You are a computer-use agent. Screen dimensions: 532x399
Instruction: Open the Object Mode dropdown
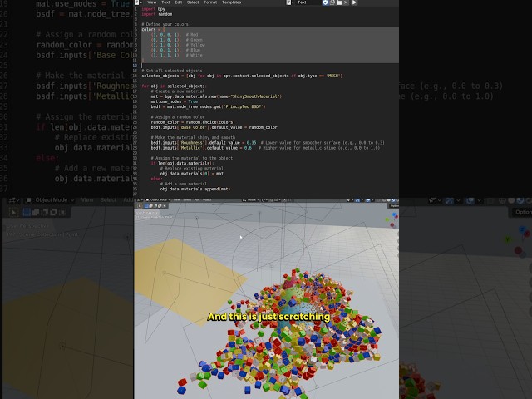point(158,199)
